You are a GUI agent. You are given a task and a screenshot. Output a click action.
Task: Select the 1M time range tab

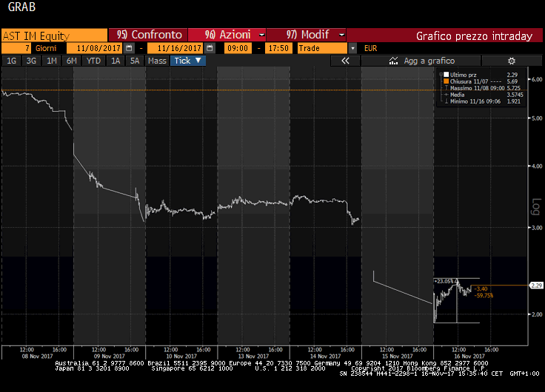[51, 61]
